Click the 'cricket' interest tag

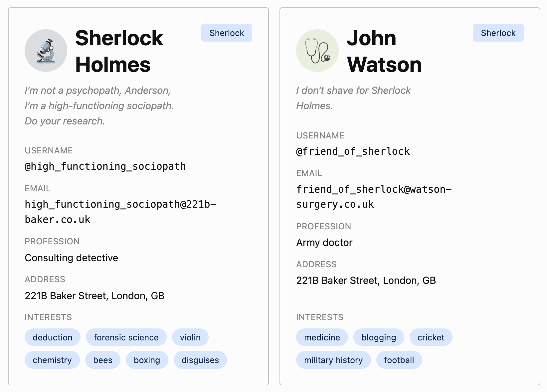431,337
